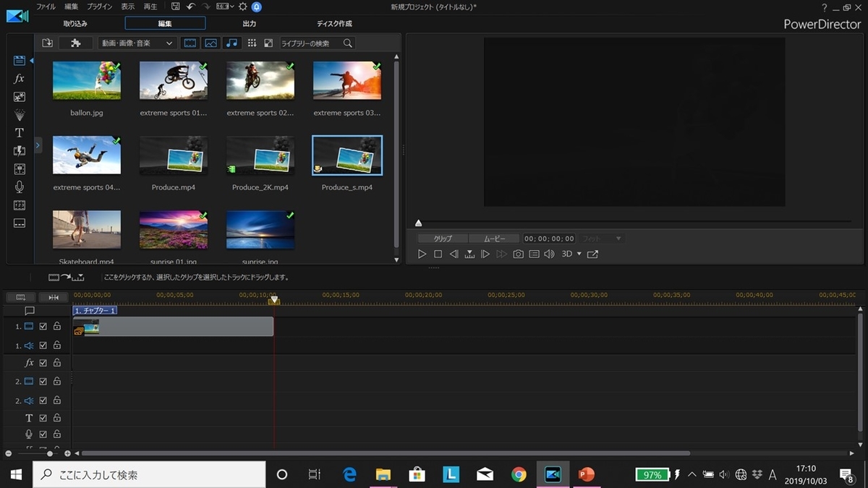Play the preview
The height and width of the screenshot is (488, 868).
422,254
